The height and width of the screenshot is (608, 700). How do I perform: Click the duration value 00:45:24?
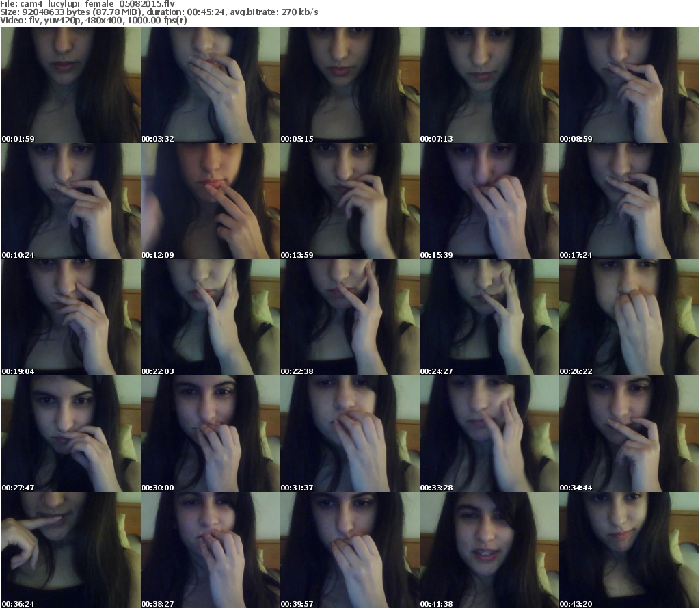(x=206, y=12)
